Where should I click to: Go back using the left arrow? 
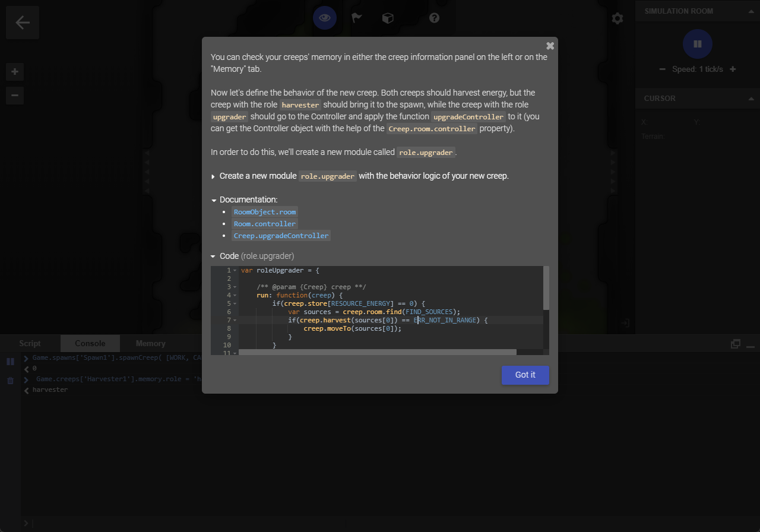pos(23,23)
